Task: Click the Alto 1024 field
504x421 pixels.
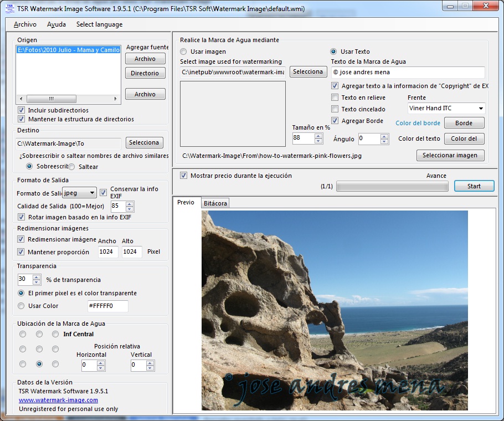Action: point(132,251)
